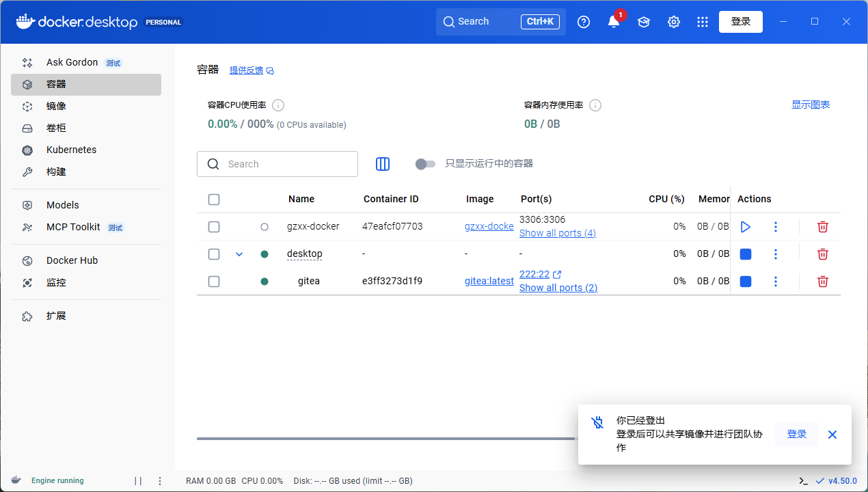Open more actions for gitea

click(x=776, y=282)
